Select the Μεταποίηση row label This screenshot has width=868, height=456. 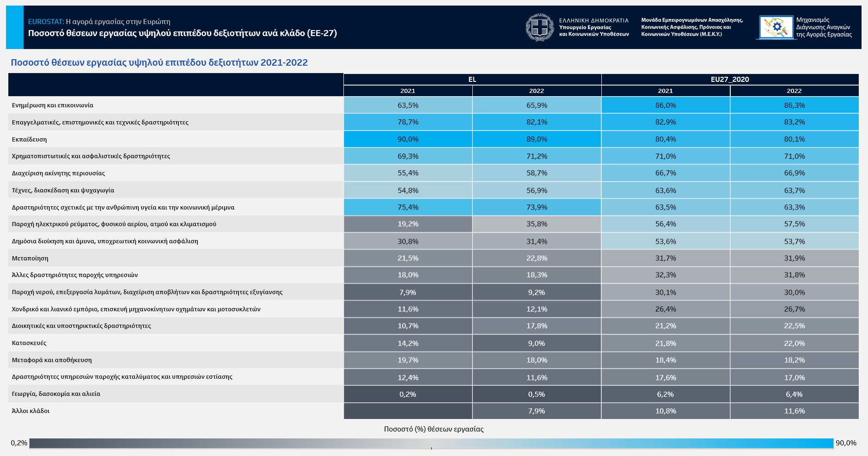click(x=30, y=258)
